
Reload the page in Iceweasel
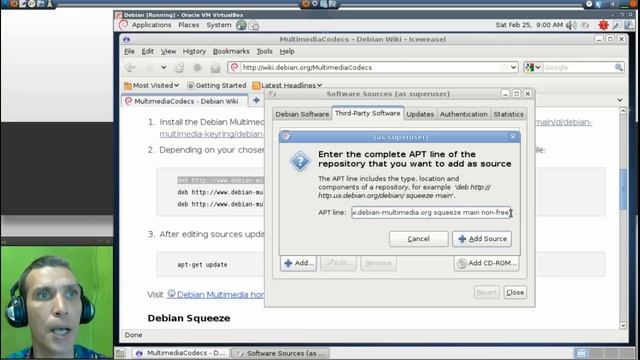[179, 68]
